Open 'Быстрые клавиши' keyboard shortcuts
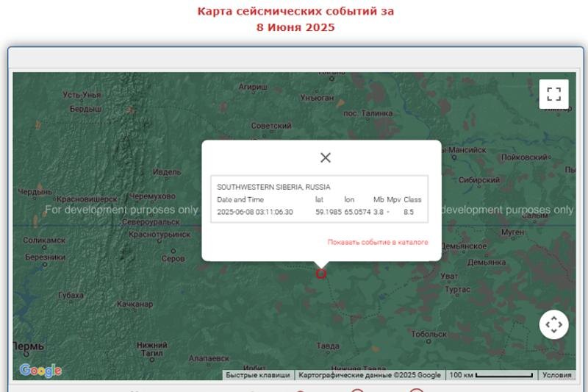This screenshot has width=588, height=392. point(258,375)
